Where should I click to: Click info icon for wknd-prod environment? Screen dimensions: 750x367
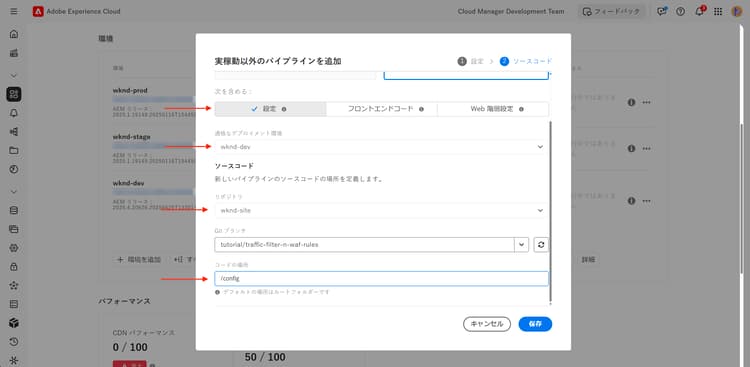631,102
